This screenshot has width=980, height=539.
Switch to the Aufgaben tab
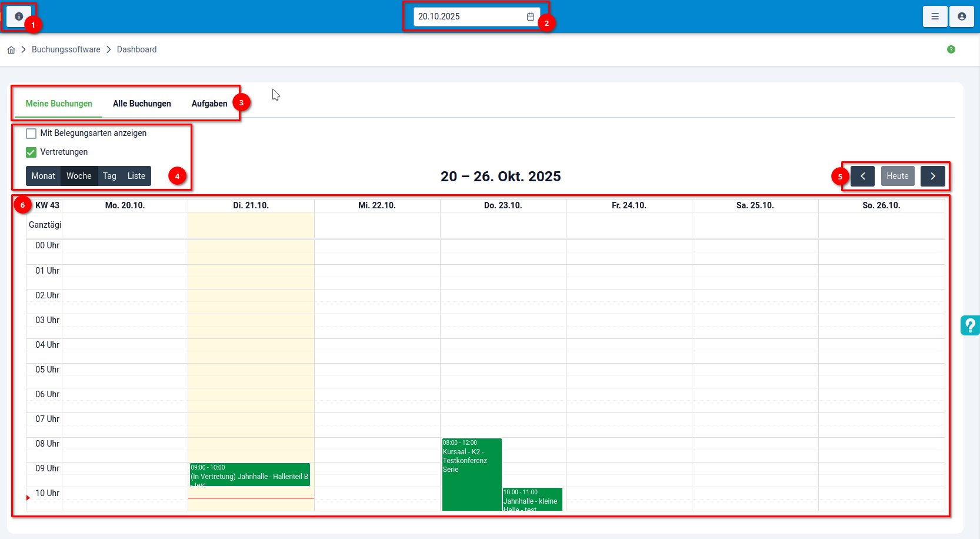[209, 103]
